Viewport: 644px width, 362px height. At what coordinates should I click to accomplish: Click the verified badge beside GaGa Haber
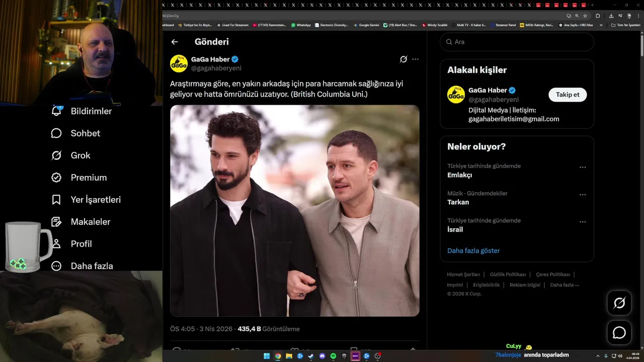(x=235, y=59)
